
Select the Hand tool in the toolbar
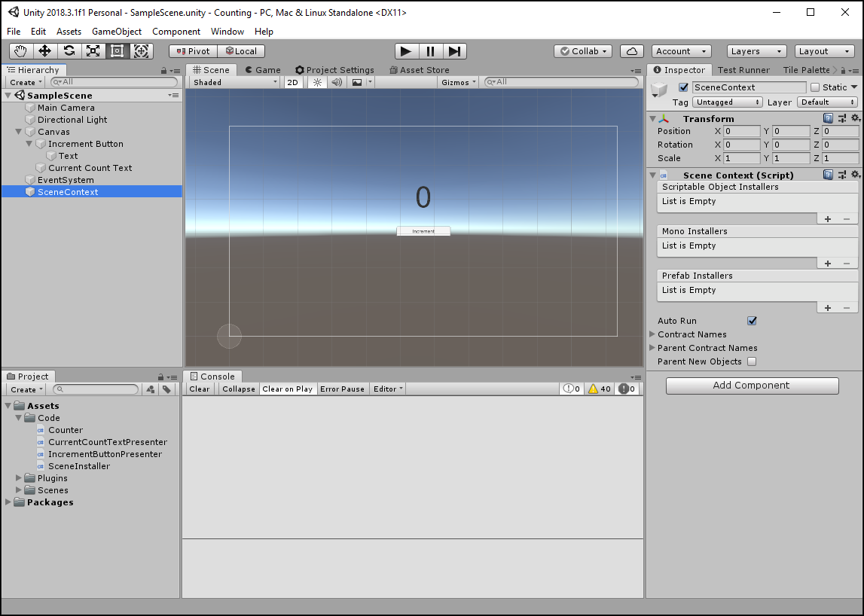point(20,50)
